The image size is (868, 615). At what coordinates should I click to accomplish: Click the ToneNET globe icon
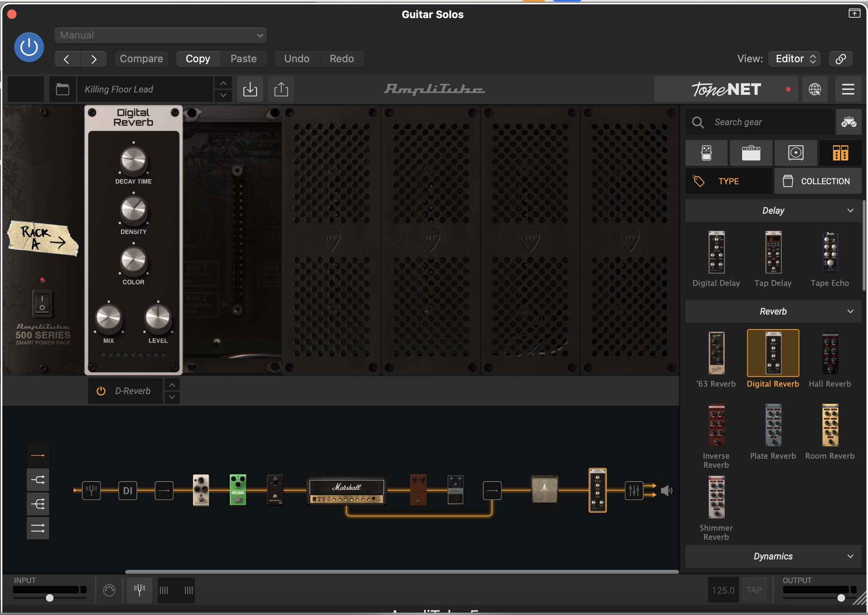point(814,89)
